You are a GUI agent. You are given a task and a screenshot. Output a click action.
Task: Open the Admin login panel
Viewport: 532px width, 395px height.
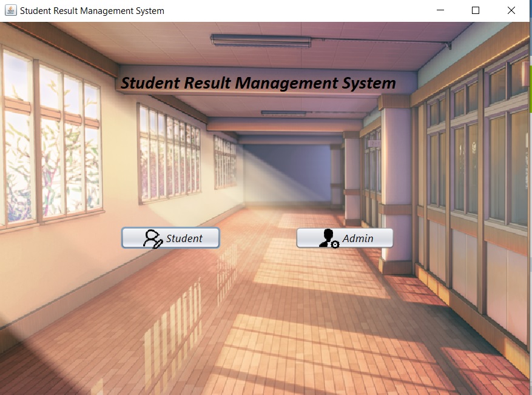345,238
